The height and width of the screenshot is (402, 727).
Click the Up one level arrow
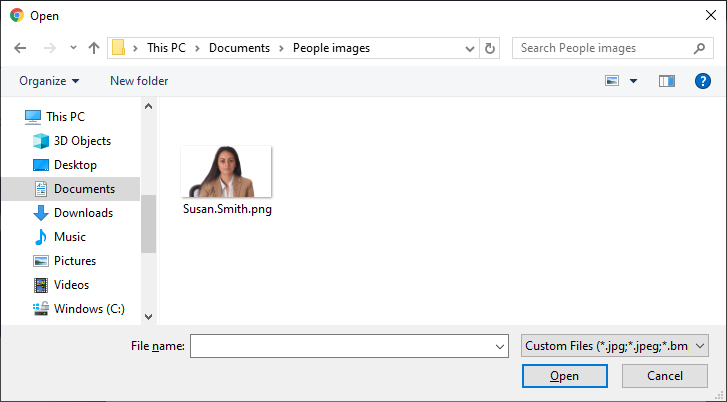[x=94, y=48]
